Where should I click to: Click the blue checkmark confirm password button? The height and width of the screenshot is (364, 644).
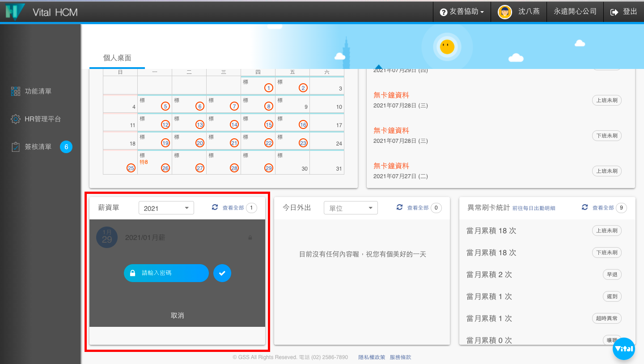pos(222,273)
